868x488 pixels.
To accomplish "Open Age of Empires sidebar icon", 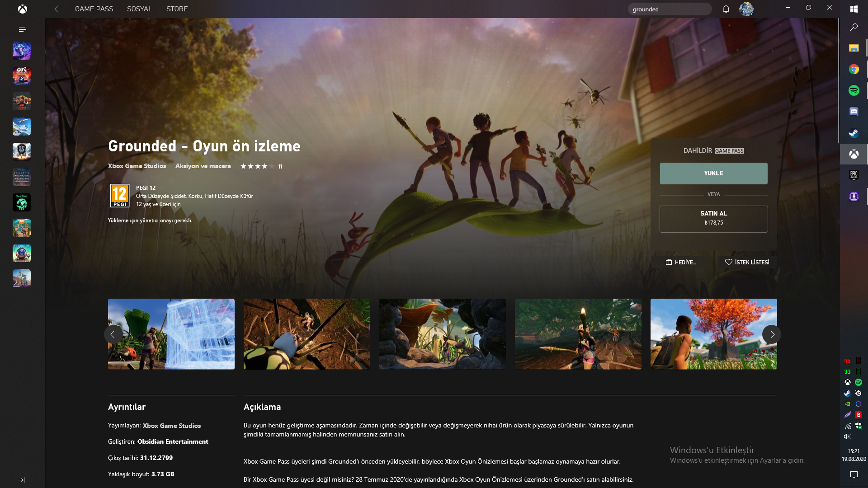I will click(22, 101).
